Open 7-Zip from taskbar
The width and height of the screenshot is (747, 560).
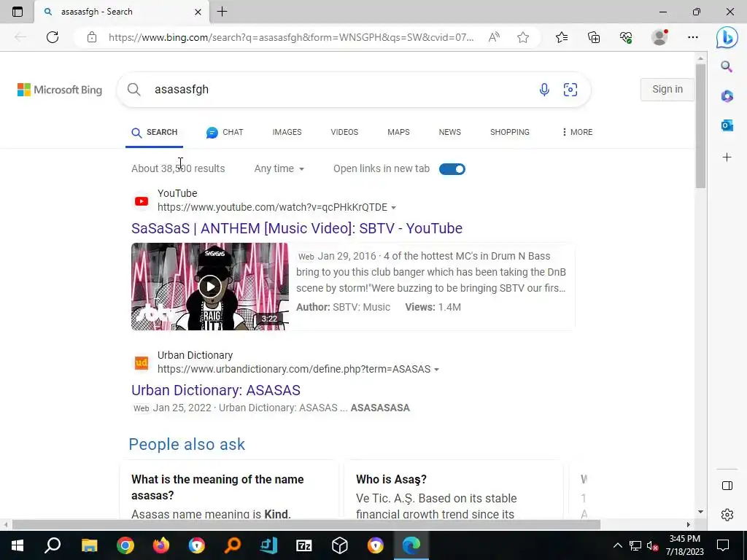[304, 545]
